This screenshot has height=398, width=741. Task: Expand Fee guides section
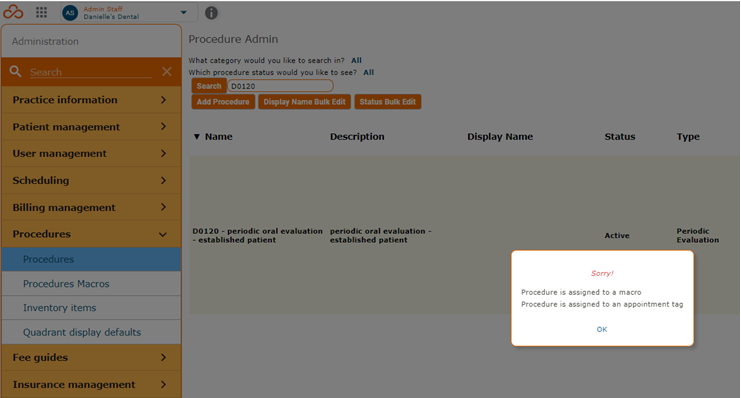tap(91, 357)
